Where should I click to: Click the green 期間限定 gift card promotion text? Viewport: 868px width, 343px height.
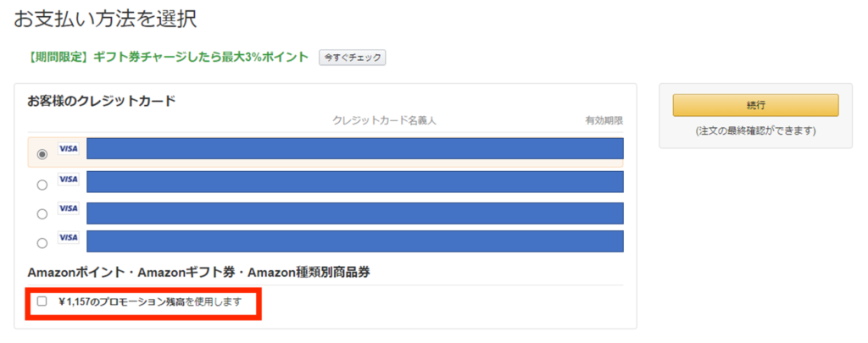(167, 57)
